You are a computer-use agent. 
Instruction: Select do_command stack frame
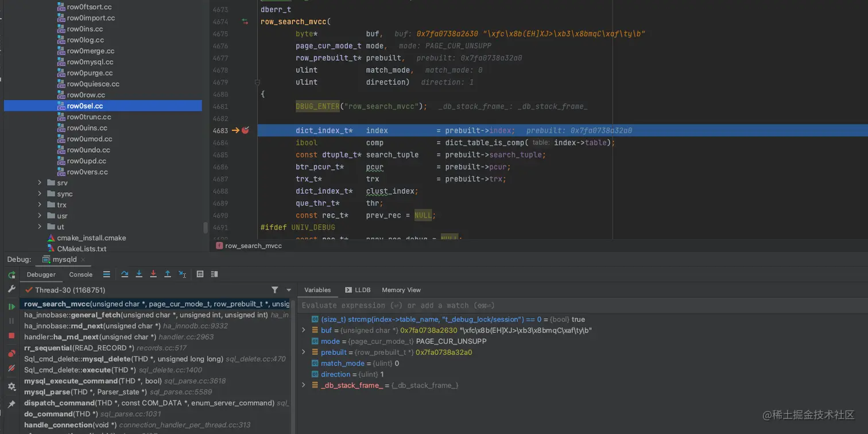click(156, 413)
